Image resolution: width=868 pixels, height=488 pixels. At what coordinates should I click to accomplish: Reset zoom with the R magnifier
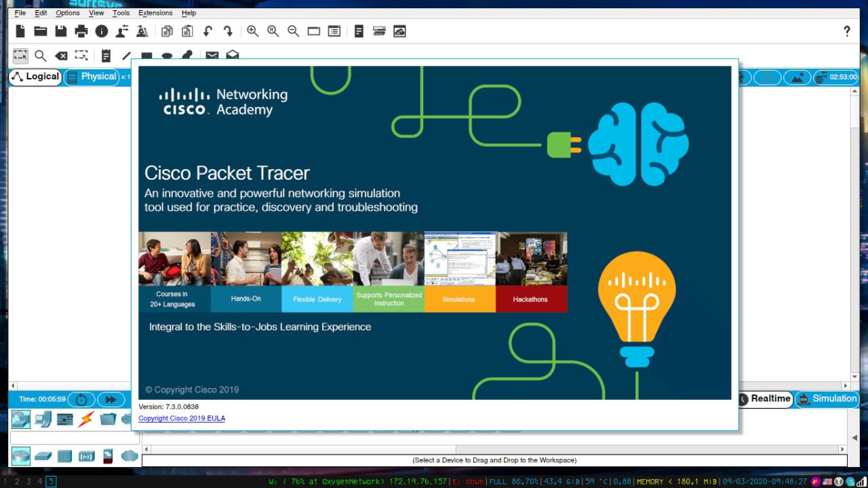tap(273, 31)
